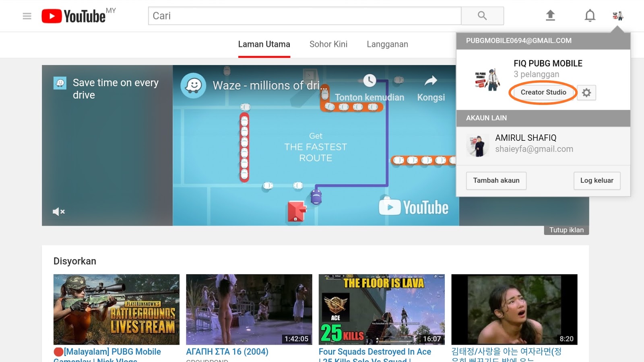
Task: Click the 3 pelanggan subscriber count
Action: 536,74
